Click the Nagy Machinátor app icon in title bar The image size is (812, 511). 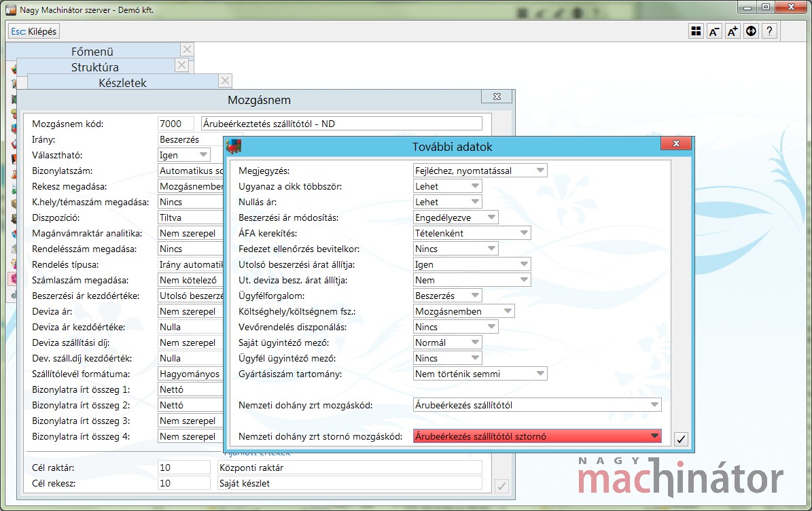pyautogui.click(x=10, y=10)
